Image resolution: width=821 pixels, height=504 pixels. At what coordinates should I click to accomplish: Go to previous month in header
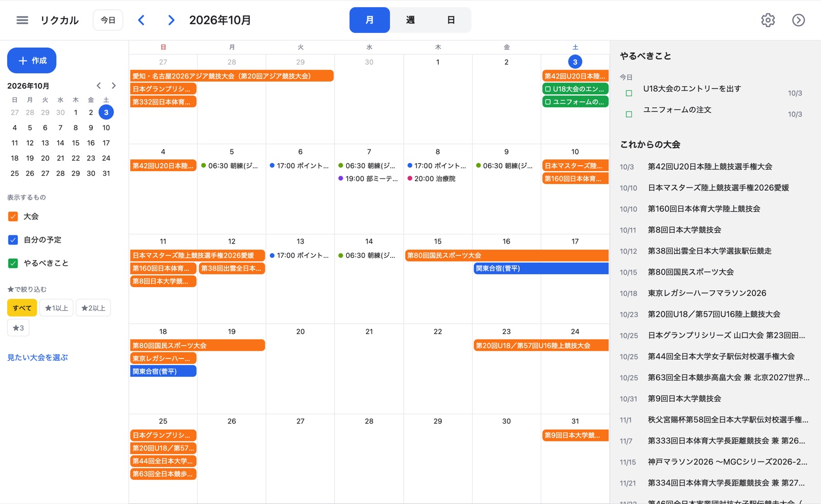[142, 20]
